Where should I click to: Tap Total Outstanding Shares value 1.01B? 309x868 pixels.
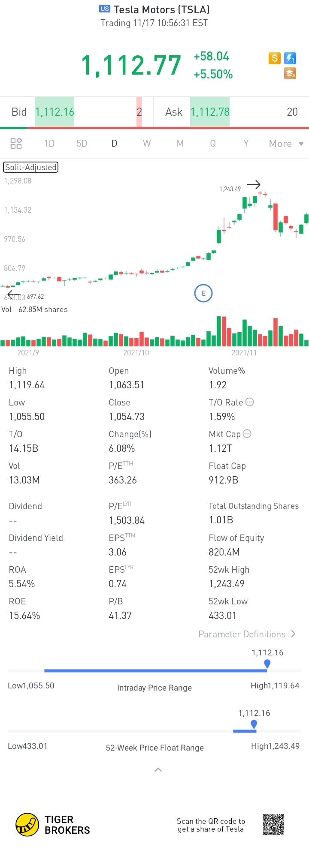221,520
